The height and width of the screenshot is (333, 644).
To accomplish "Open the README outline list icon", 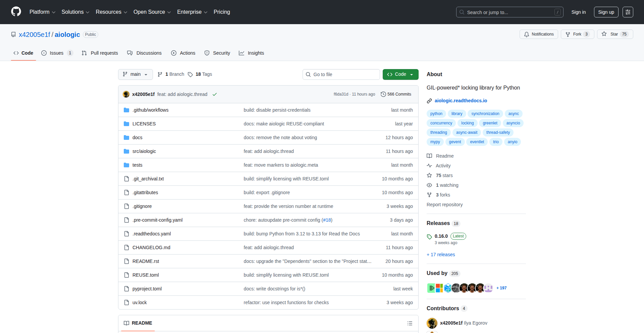I will [x=410, y=323].
